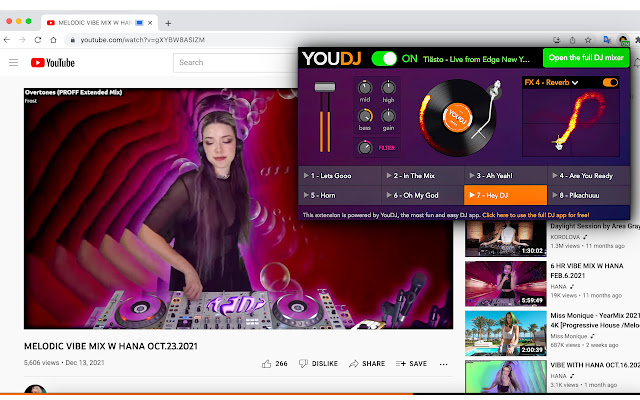Click the video title MELODIC VIBE MIX W HANA
Image resolution: width=640 pixels, height=400 pixels.
(111, 346)
